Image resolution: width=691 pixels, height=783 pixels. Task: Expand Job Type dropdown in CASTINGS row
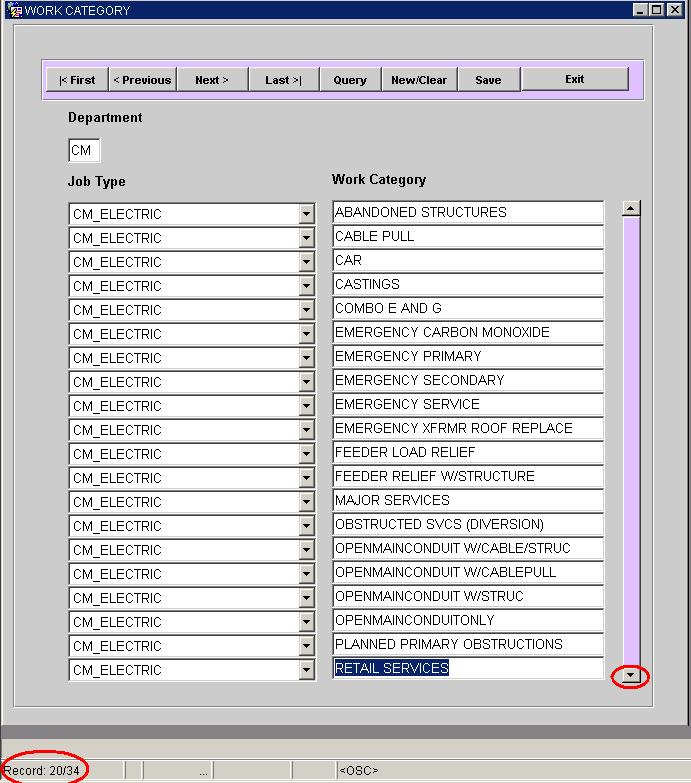pos(307,286)
